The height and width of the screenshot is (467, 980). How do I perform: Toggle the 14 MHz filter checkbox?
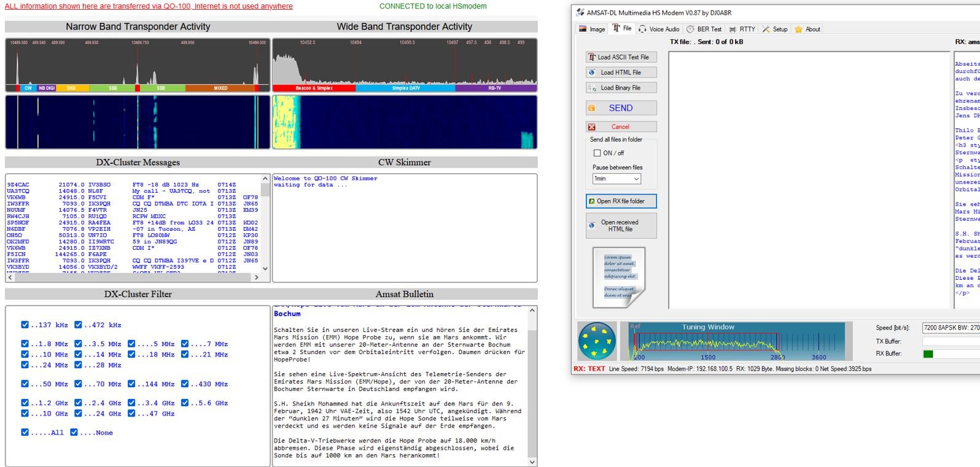[x=78, y=354]
